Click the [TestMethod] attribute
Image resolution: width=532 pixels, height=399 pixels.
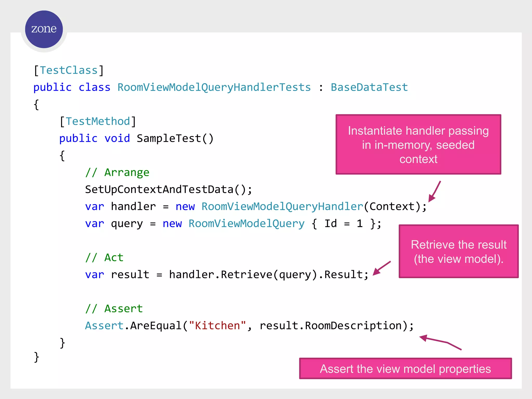click(98, 121)
